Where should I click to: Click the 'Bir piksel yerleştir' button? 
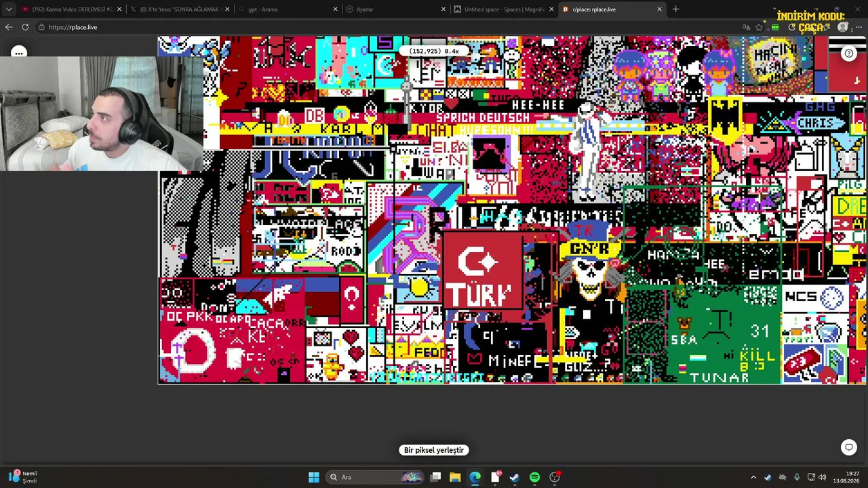pos(434,450)
